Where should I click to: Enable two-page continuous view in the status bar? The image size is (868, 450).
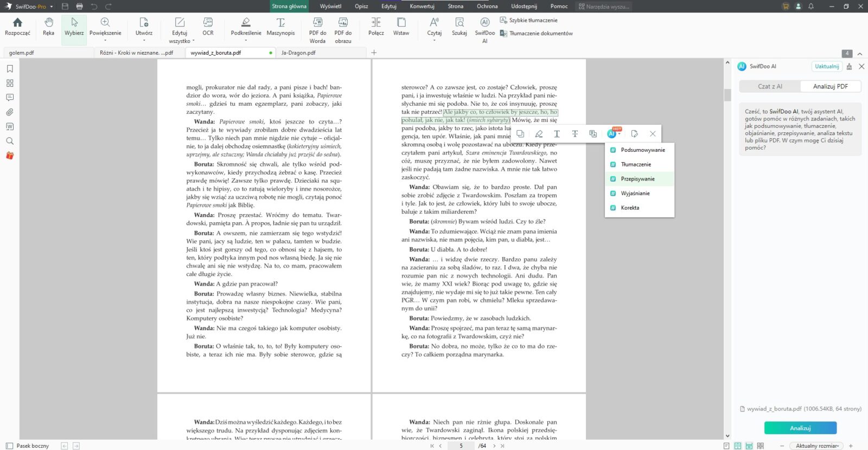pos(761,446)
